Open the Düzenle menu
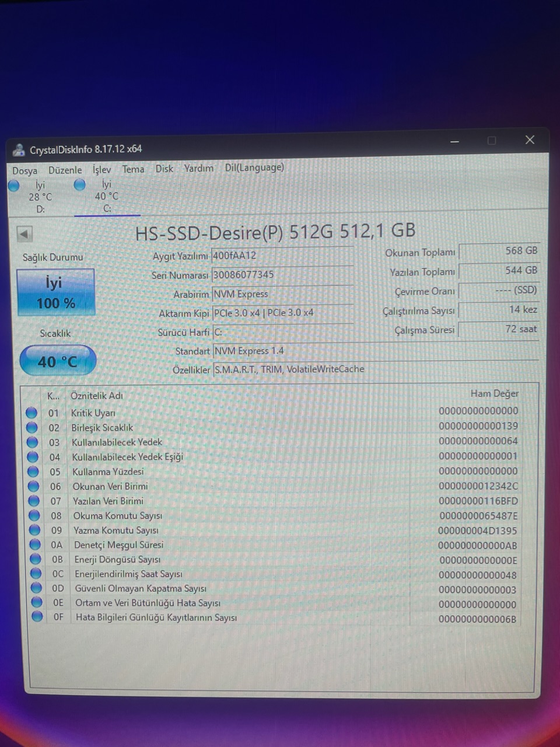 click(65, 170)
